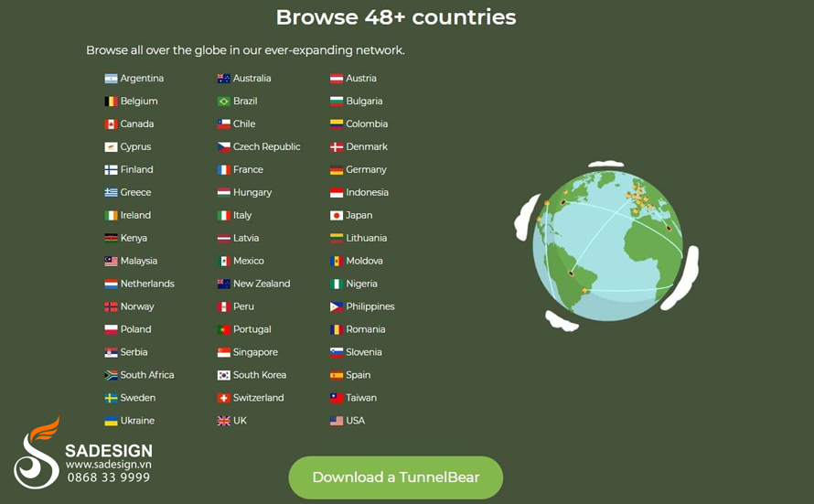Click the Austria flag icon

coord(337,79)
